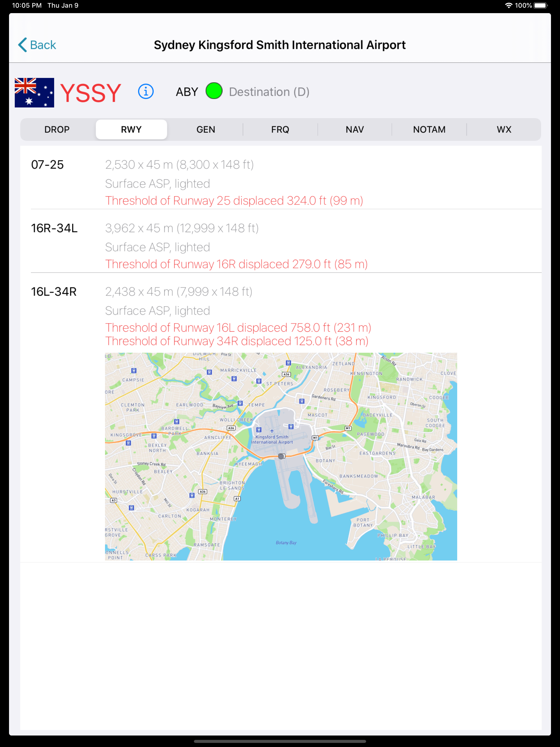Tap the ABY label
This screenshot has width=560, height=747.
tap(187, 92)
